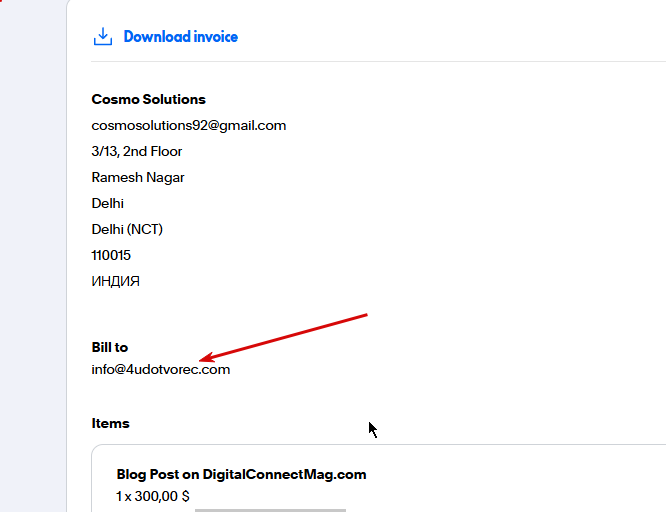This screenshot has height=512, width=666.
Task: Click the blank left sidebar area
Action: click(x=30, y=250)
